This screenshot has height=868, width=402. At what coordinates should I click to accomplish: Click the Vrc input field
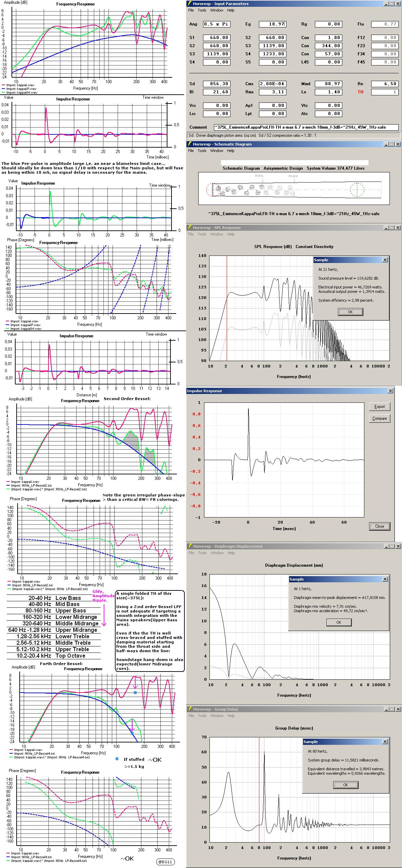click(216, 106)
